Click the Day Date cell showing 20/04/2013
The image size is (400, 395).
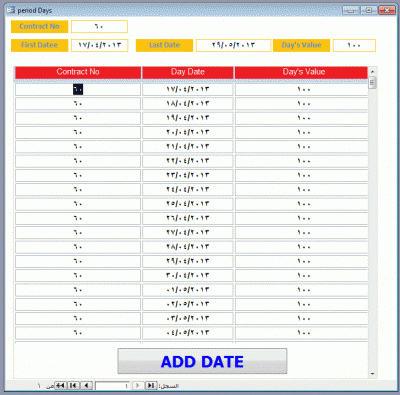[188, 132]
